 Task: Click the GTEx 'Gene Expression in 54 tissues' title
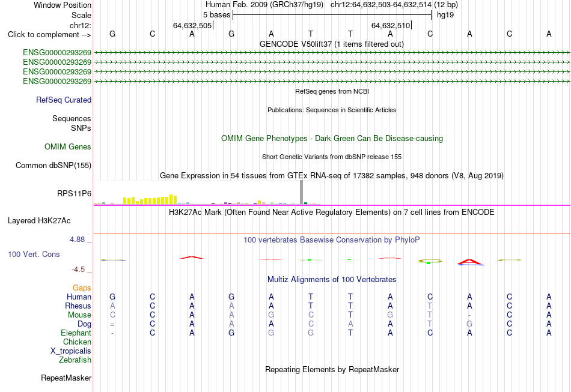332,176
